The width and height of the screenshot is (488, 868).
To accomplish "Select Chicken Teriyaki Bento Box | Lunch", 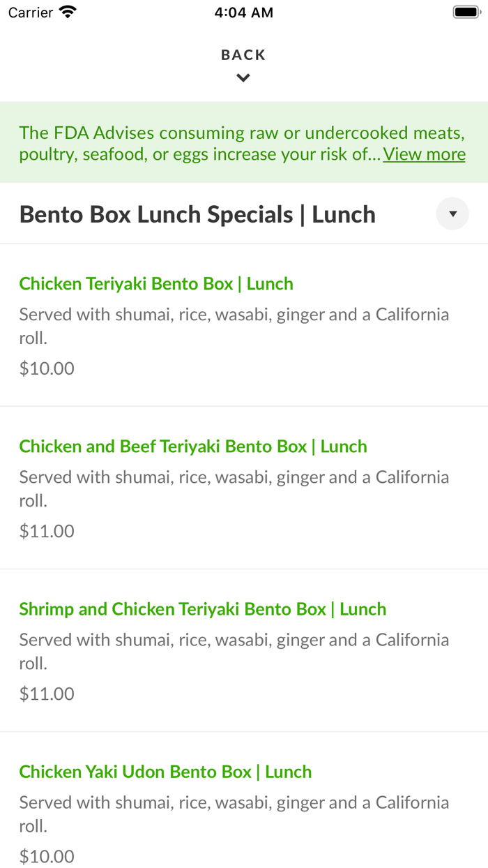I will tap(156, 283).
